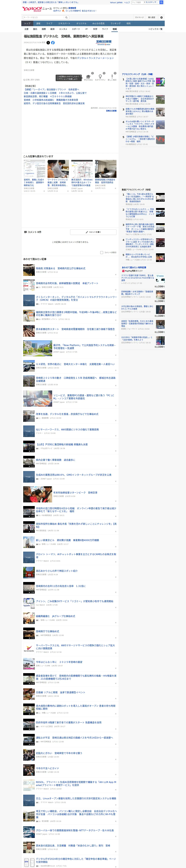Open the 新規取得 ID link
Screen dimensions: 186x868
point(72,8)
